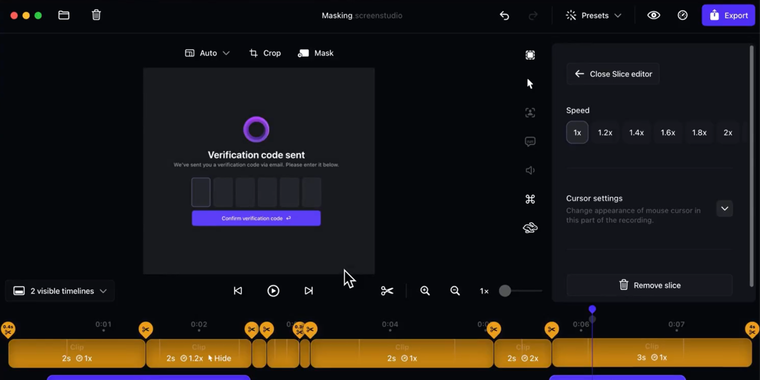Click the Masking.screenstudio title
Viewport: 760px width, 380px height.
click(x=362, y=16)
